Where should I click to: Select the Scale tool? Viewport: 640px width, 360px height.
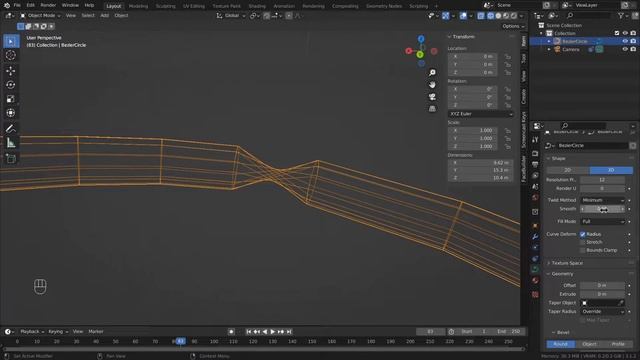click(x=11, y=99)
